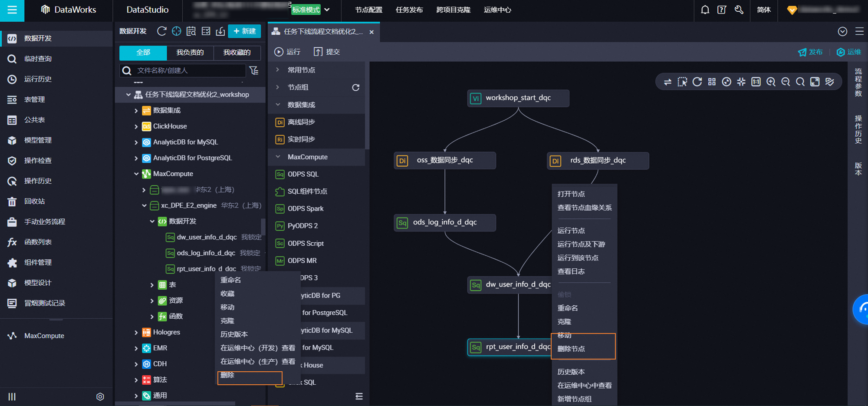This screenshot has height=406, width=868.
Task: Open 任务发布 in the top navigation
Action: click(x=409, y=10)
